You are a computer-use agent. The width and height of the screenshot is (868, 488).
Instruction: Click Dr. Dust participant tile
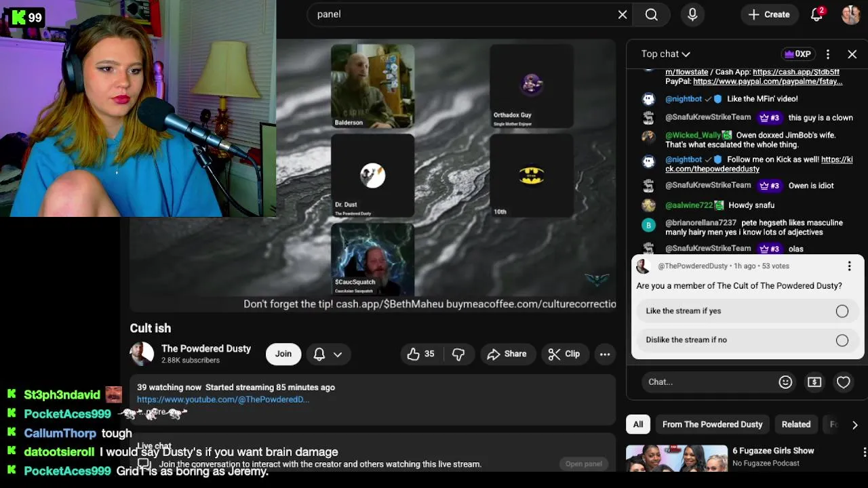pos(372,176)
